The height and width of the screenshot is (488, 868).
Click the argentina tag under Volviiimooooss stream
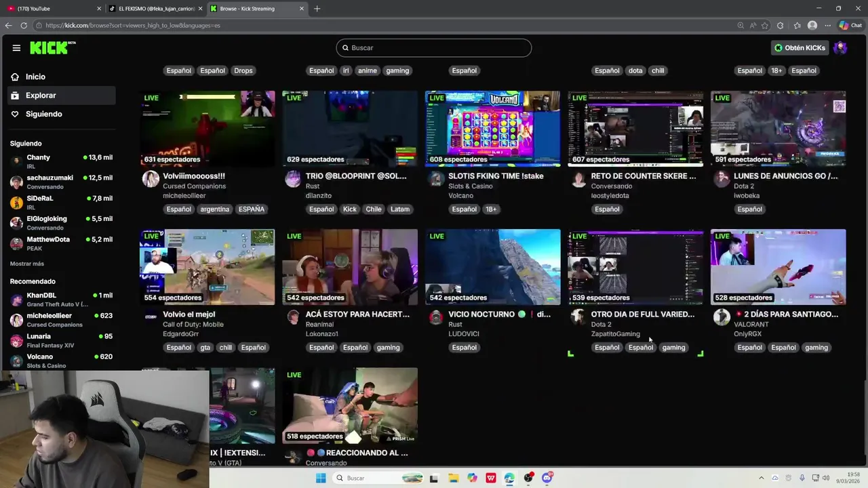tap(215, 209)
